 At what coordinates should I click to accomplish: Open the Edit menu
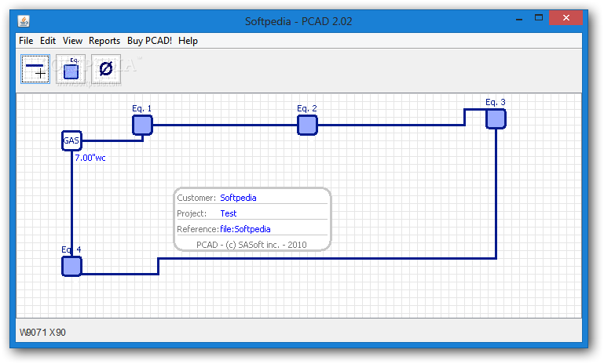click(x=48, y=41)
